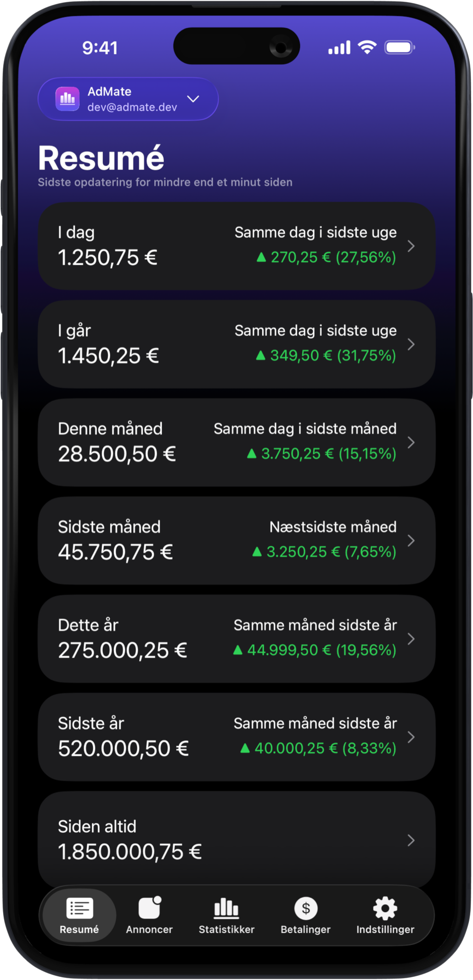Open the dev@admate.dev account switcher

pyautogui.click(x=132, y=107)
